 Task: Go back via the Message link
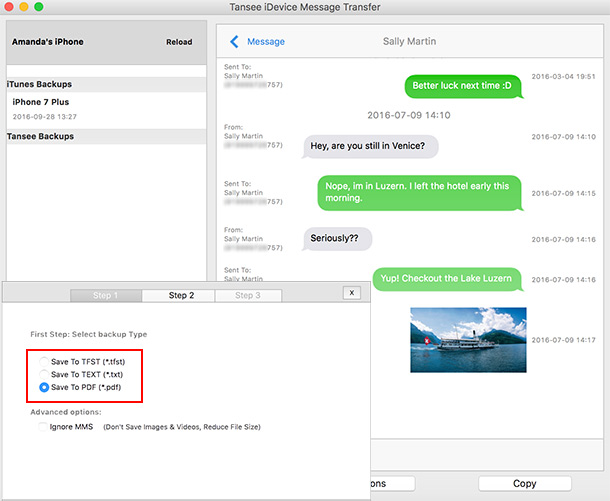[266, 42]
